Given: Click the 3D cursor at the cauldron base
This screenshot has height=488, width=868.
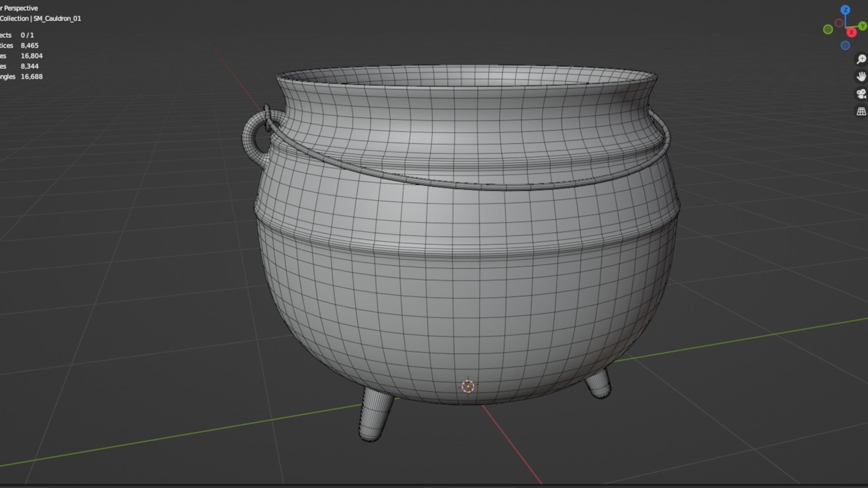Looking at the screenshot, I should (x=468, y=386).
